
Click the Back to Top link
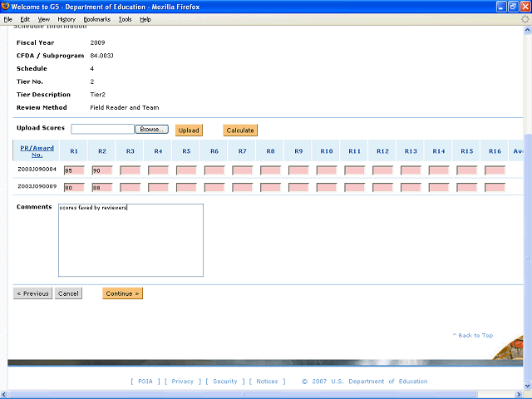[472, 335]
